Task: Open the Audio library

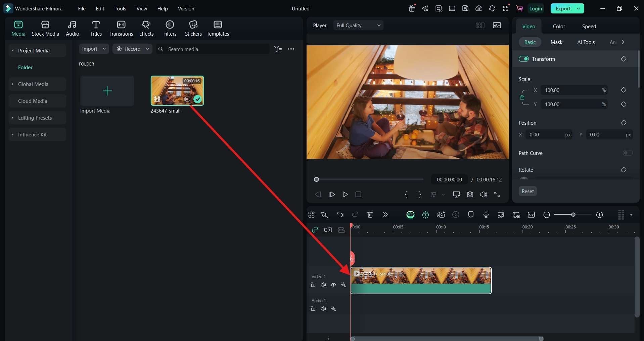Action: click(72, 28)
